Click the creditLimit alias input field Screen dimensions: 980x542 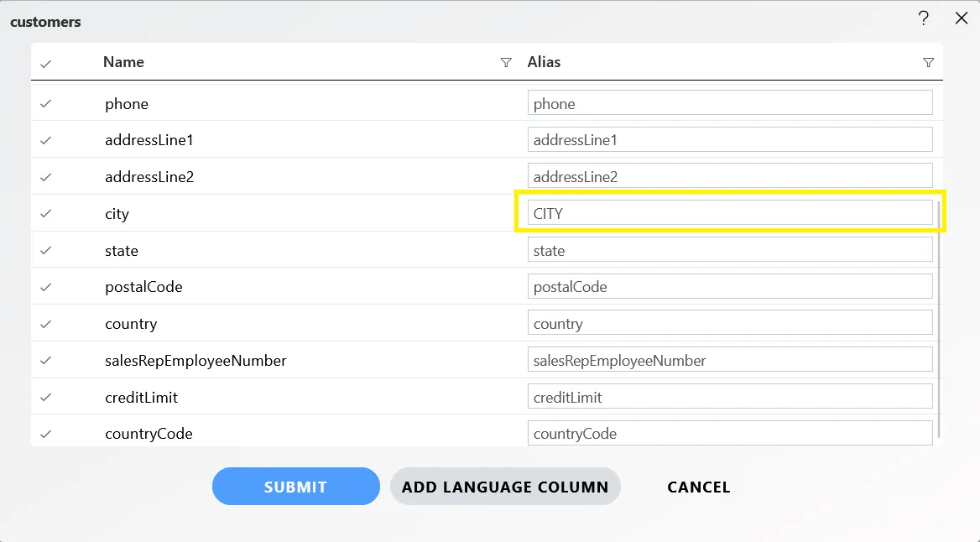coord(730,396)
